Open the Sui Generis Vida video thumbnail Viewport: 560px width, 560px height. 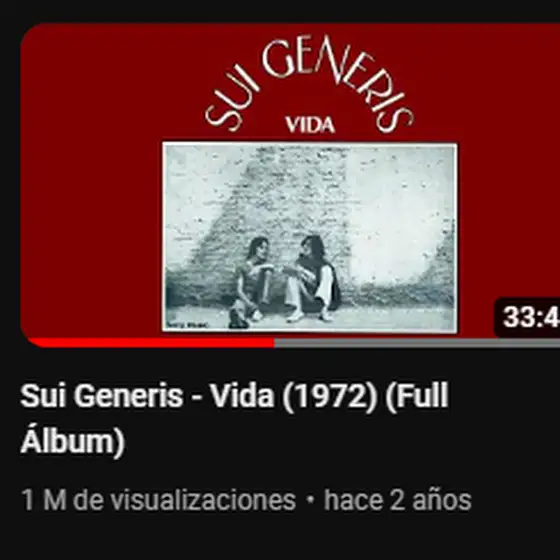click(290, 184)
